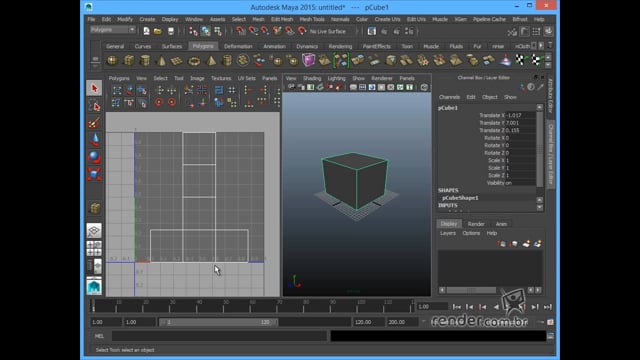The image size is (640, 360).
Task: Click the polygon sphere shelf icon
Action: [x=112, y=61]
